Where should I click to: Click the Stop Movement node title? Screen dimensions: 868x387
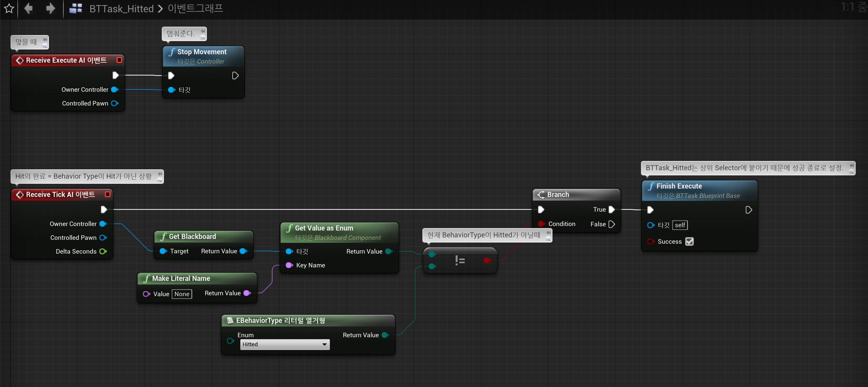[202, 52]
